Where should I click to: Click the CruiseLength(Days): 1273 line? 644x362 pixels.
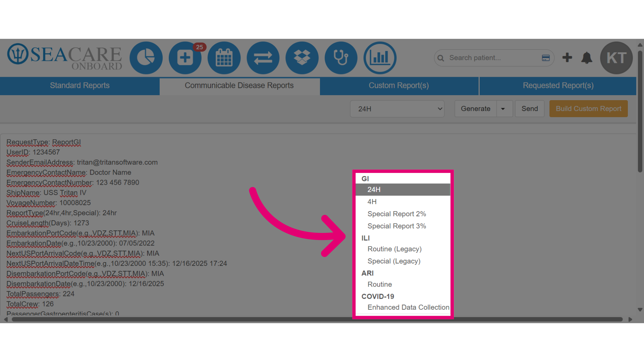[x=48, y=223]
